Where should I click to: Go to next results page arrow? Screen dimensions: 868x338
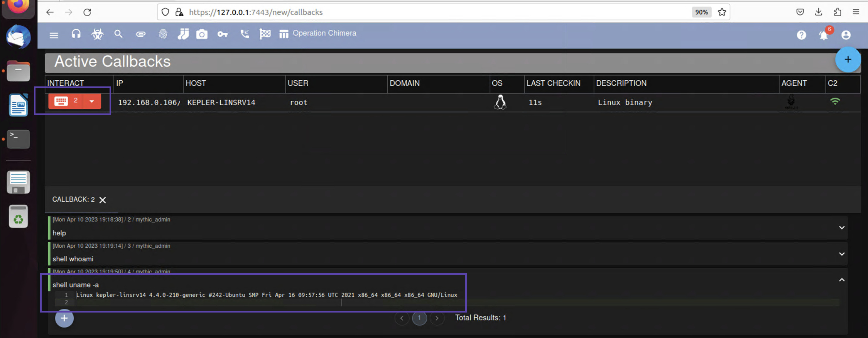(437, 318)
